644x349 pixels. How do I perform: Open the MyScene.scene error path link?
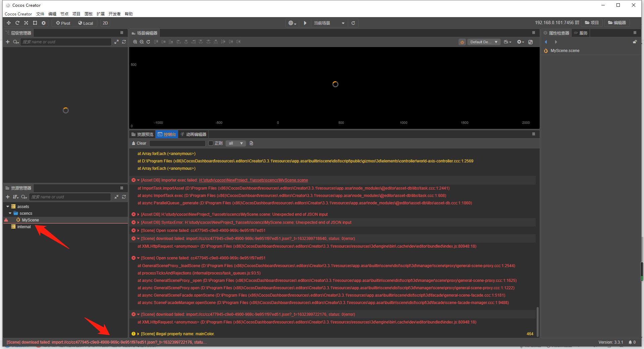254,180
